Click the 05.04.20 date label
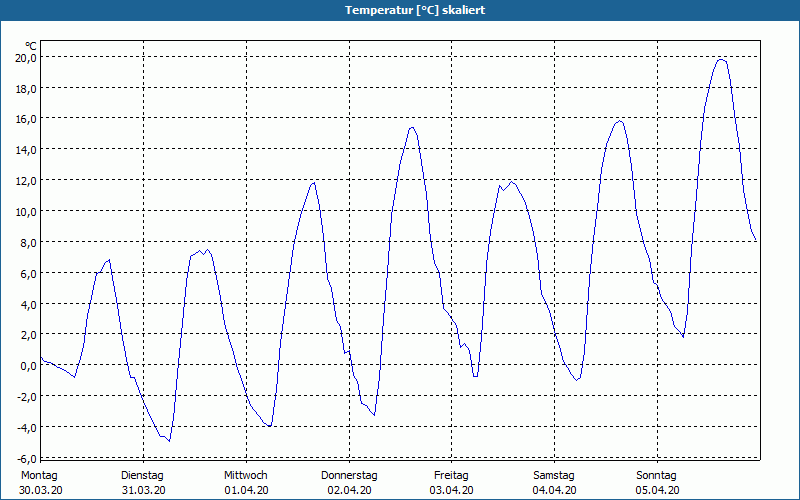The image size is (800, 500). click(x=657, y=490)
